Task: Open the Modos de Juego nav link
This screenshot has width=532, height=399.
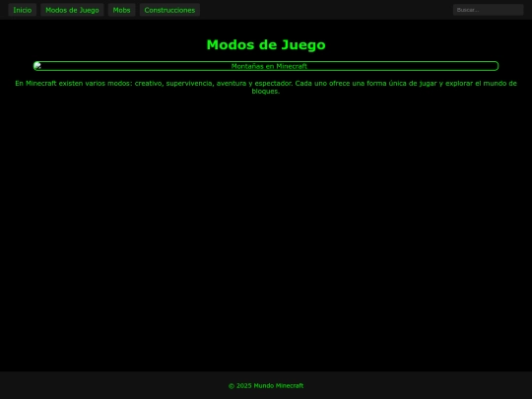Action: coord(72,10)
